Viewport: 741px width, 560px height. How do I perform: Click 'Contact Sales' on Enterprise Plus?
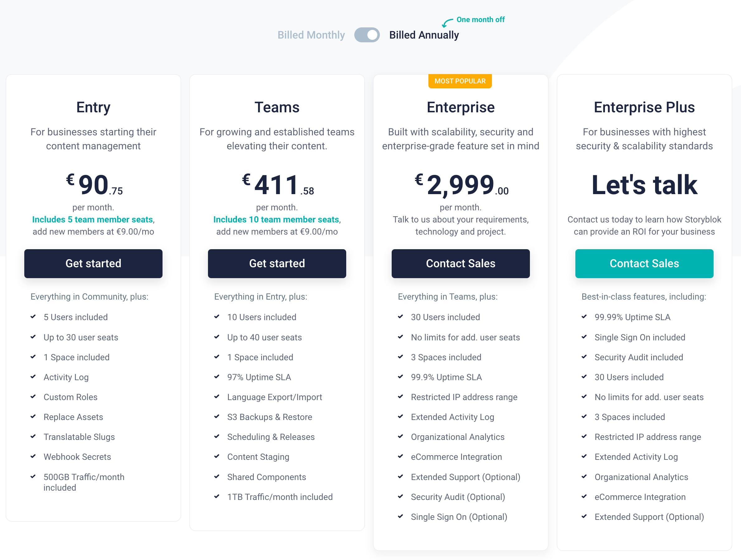pyautogui.click(x=644, y=264)
